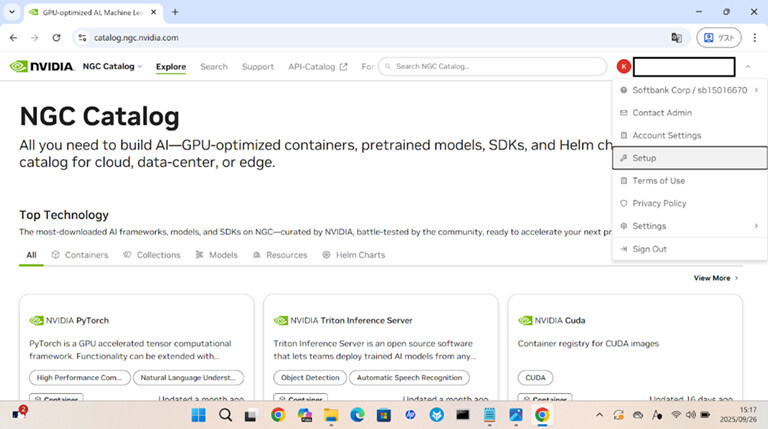
Task: Collapse the user menu chevron
Action: click(748, 67)
